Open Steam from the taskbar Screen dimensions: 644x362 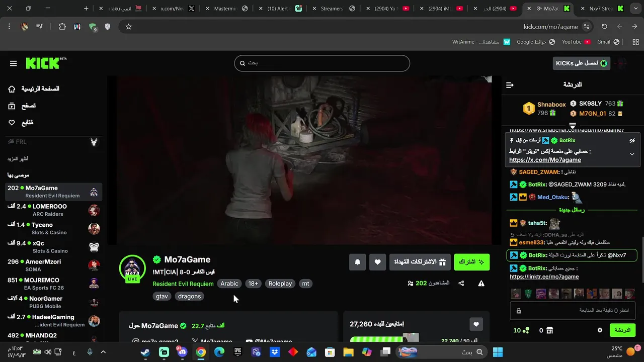coord(145,352)
